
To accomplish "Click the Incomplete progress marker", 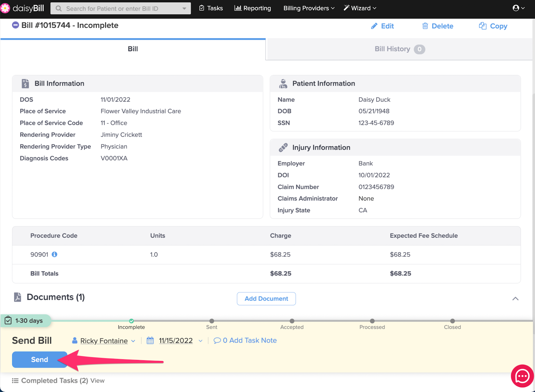I will [131, 321].
